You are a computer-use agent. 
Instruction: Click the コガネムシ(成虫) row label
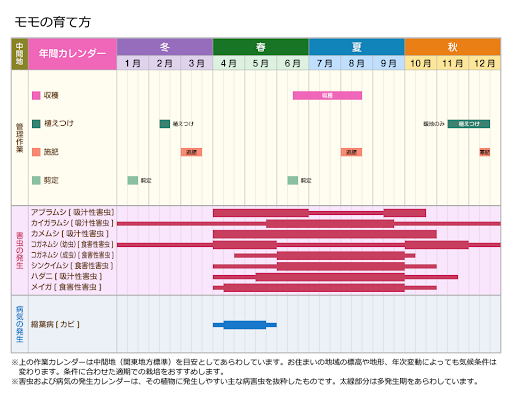(72, 255)
